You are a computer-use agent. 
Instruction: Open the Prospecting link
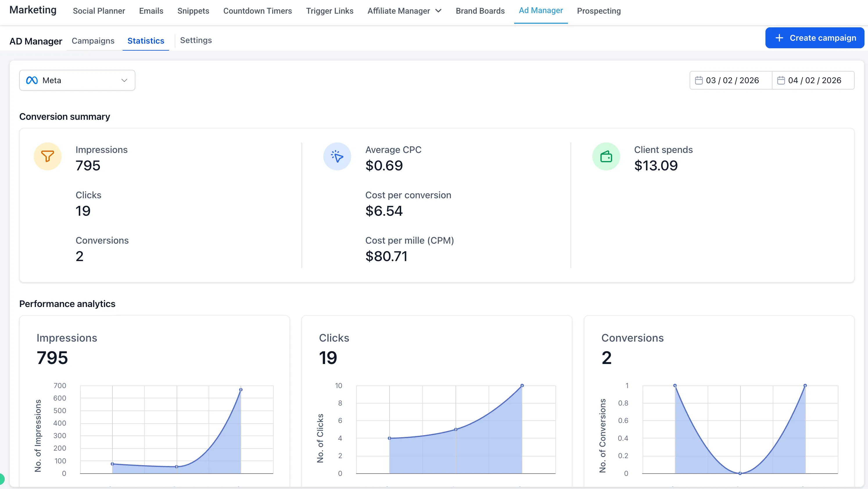[598, 11]
